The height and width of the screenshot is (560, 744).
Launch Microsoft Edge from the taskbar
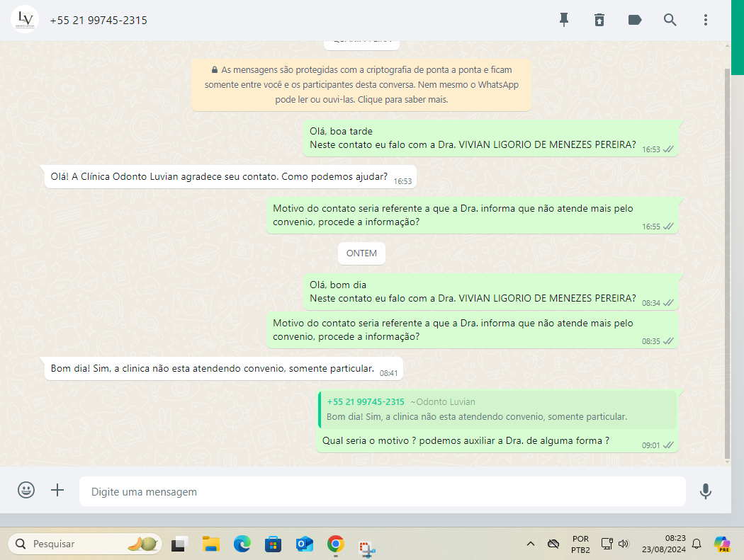pos(242,544)
